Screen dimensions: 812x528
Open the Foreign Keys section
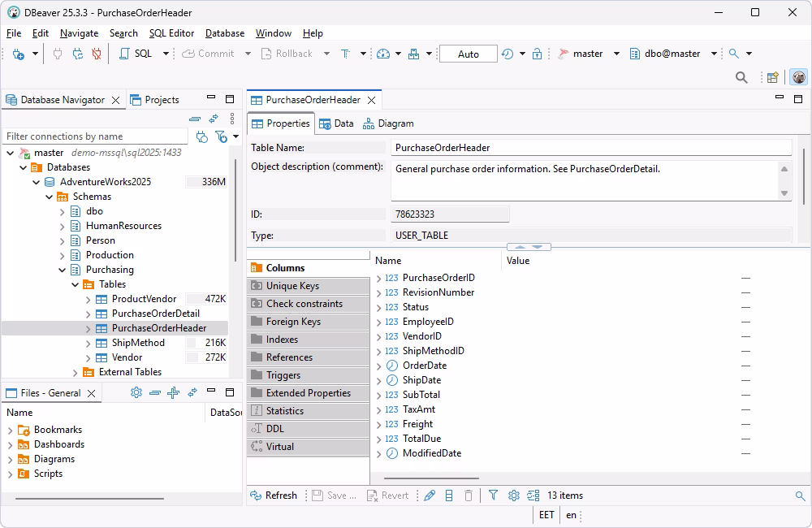(x=308, y=322)
